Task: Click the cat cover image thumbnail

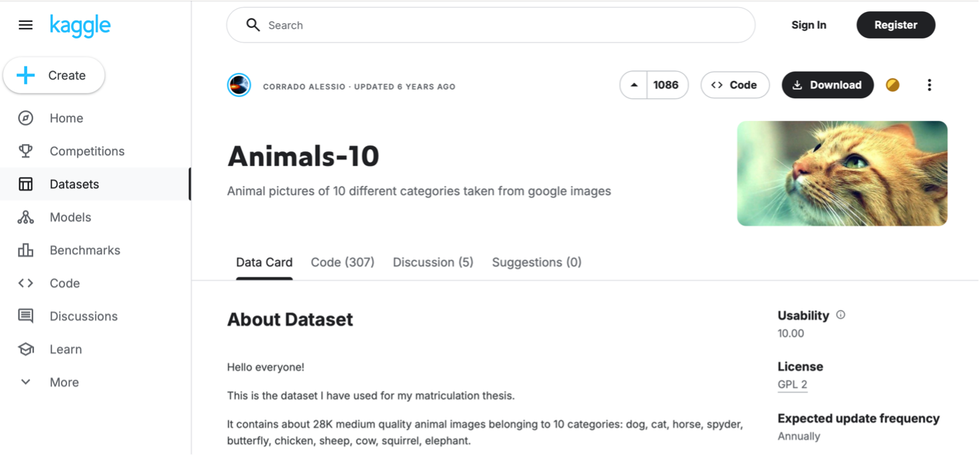Action: click(842, 173)
